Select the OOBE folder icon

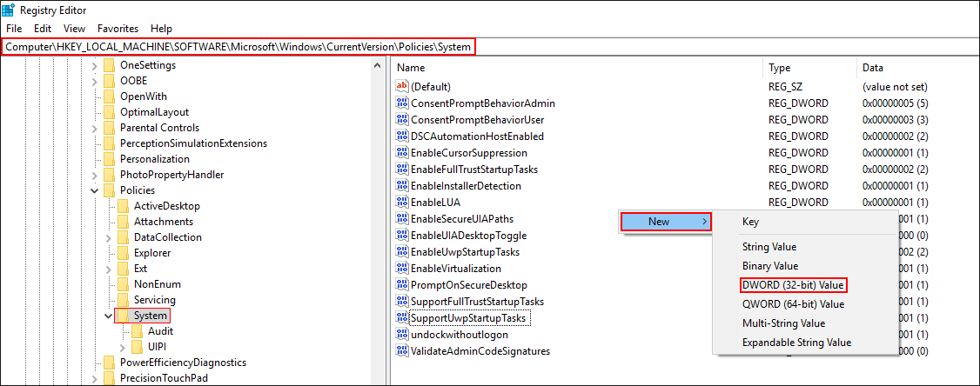click(x=110, y=81)
